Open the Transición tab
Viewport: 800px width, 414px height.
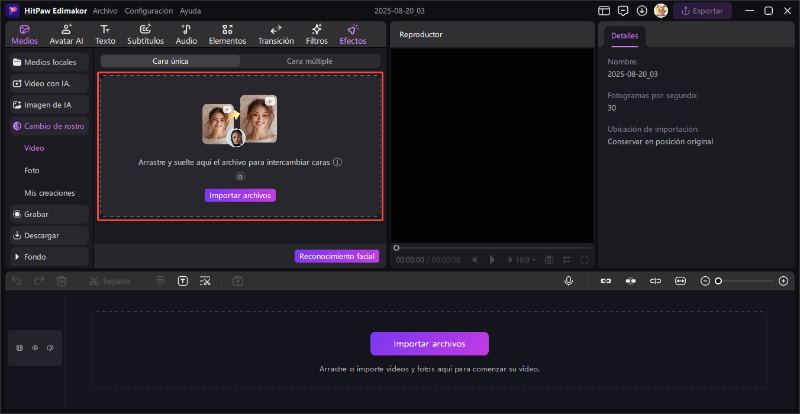pos(276,35)
